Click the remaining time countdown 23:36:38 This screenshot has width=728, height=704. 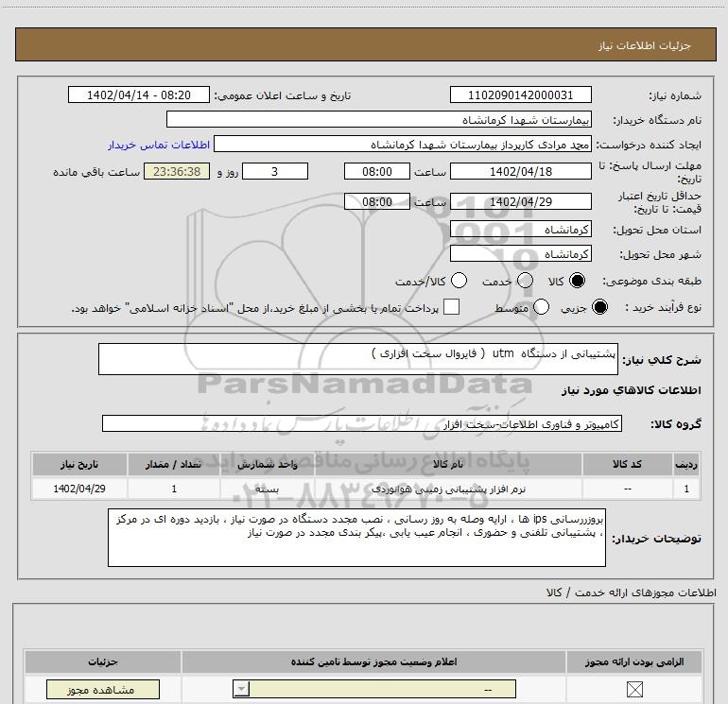pos(177,171)
